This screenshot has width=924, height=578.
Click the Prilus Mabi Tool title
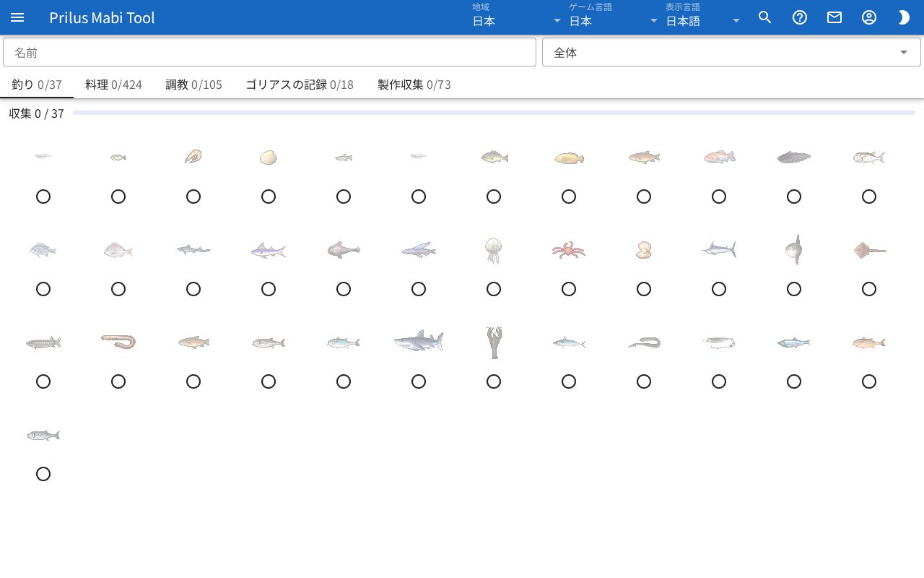coord(102,17)
